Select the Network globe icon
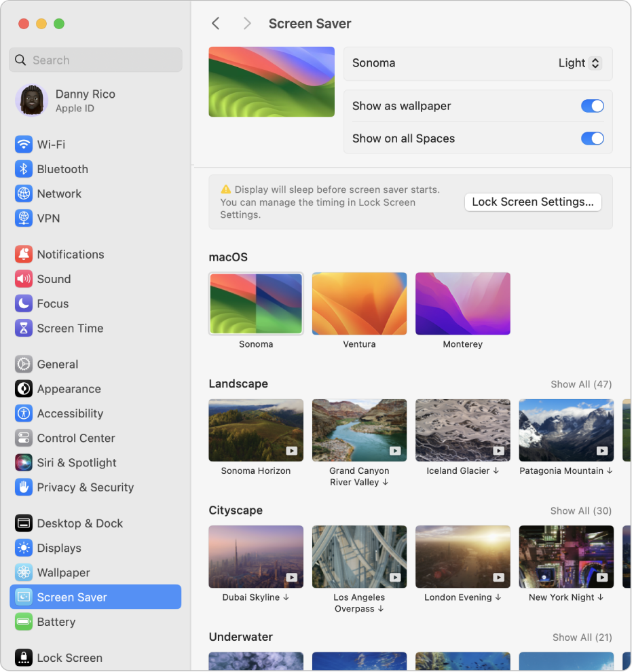The width and height of the screenshot is (634, 672). [x=24, y=193]
